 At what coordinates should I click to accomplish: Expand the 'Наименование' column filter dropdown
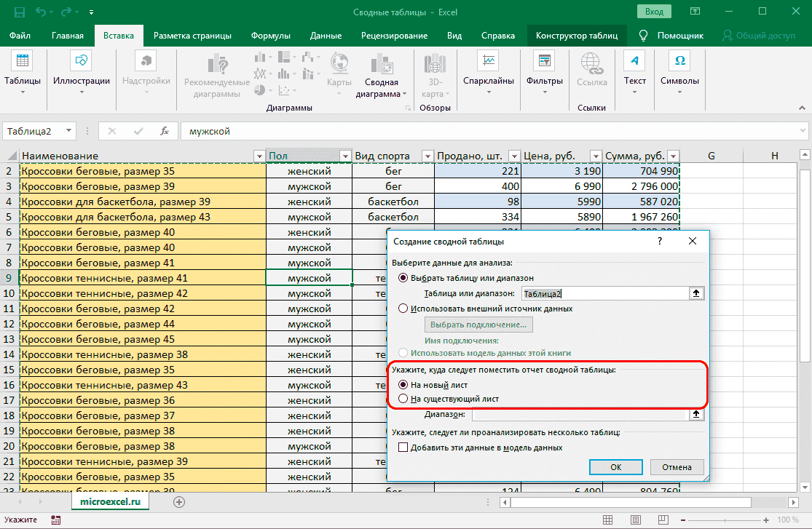[259, 156]
